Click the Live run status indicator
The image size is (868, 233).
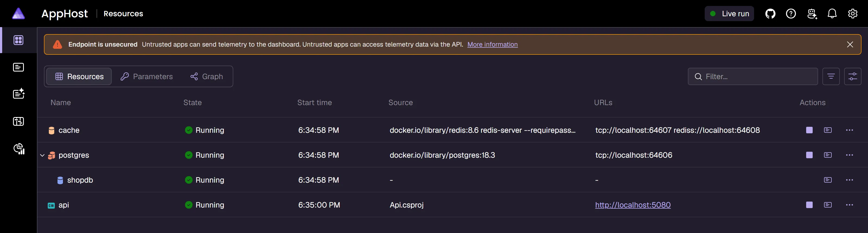(x=729, y=14)
